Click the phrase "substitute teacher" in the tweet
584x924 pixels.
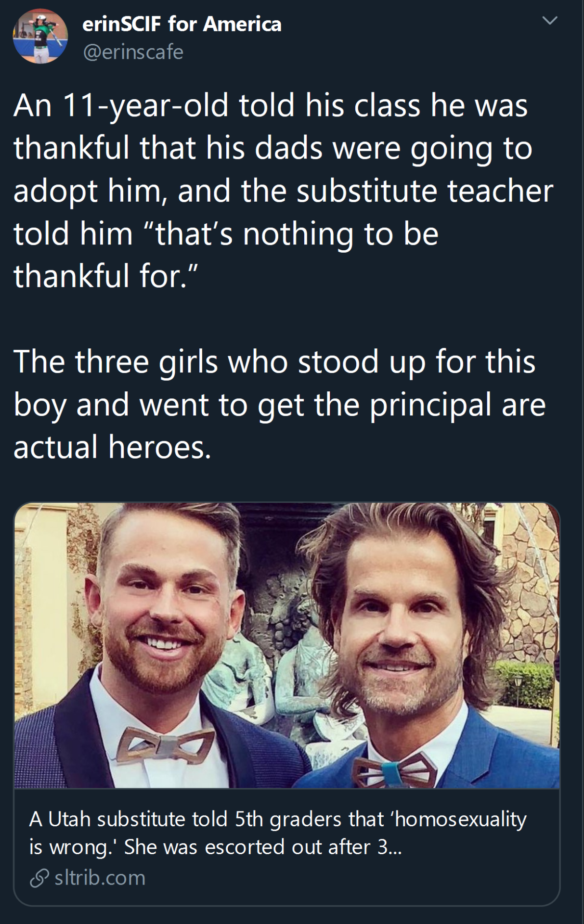(425, 191)
